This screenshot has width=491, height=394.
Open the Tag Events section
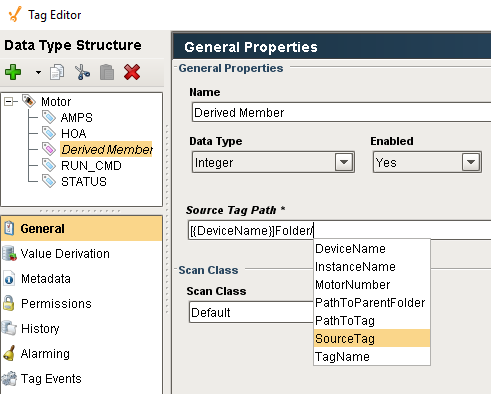(x=82, y=379)
